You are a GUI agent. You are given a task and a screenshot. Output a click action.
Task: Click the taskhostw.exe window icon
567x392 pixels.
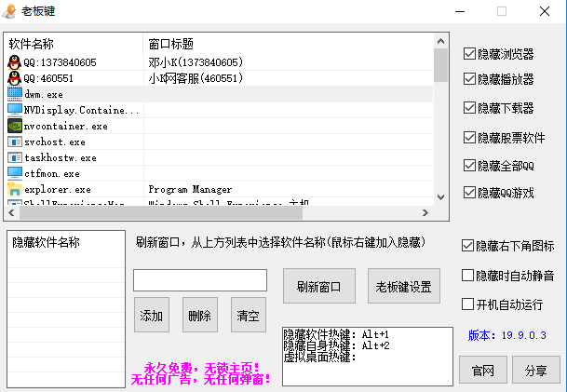15,157
